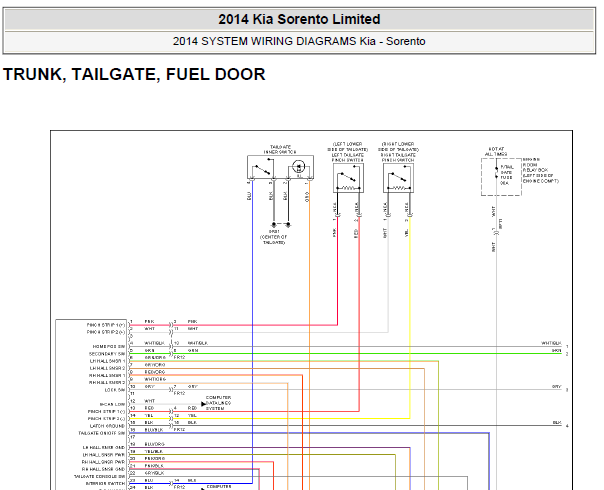Click the "SECONDARY SW" pin label
The height and width of the screenshot is (490, 604).
[107, 354]
